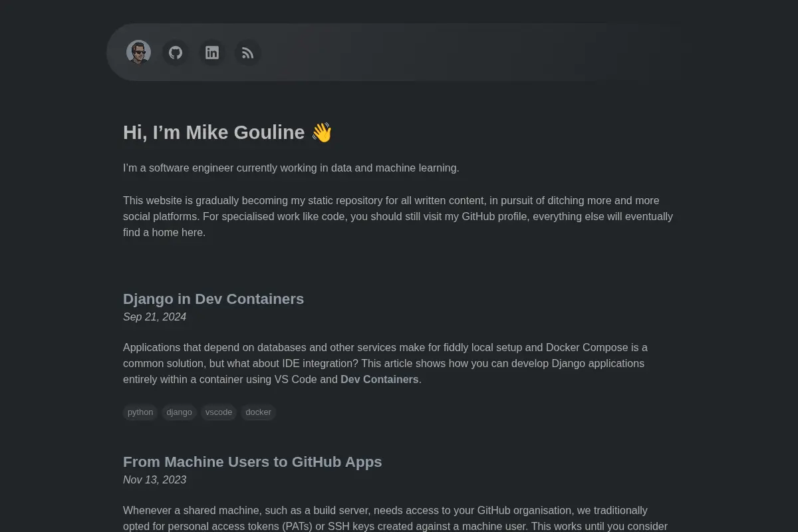This screenshot has width=798, height=532.
Task: Click the paragraph about static repository website
Action: (398, 217)
